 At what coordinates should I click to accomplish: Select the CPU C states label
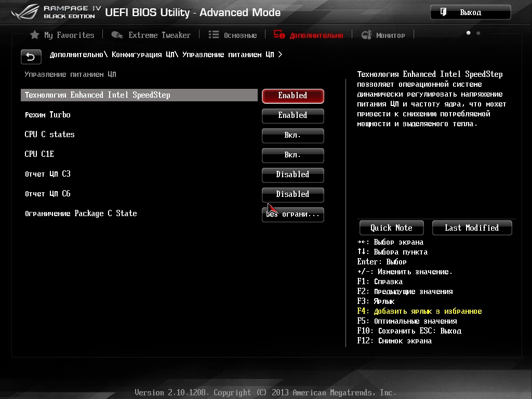click(x=49, y=135)
